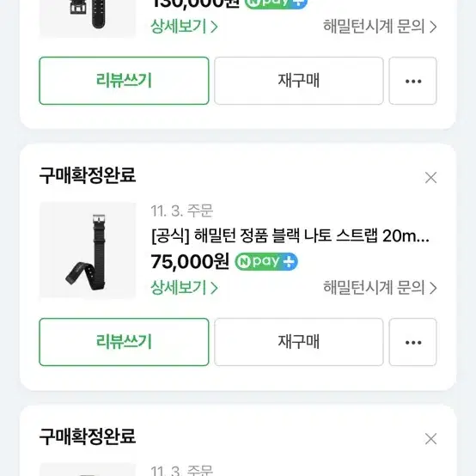Dismiss the bottom 구매확정완료 order card
The width and height of the screenshot is (476, 476).
(x=430, y=439)
